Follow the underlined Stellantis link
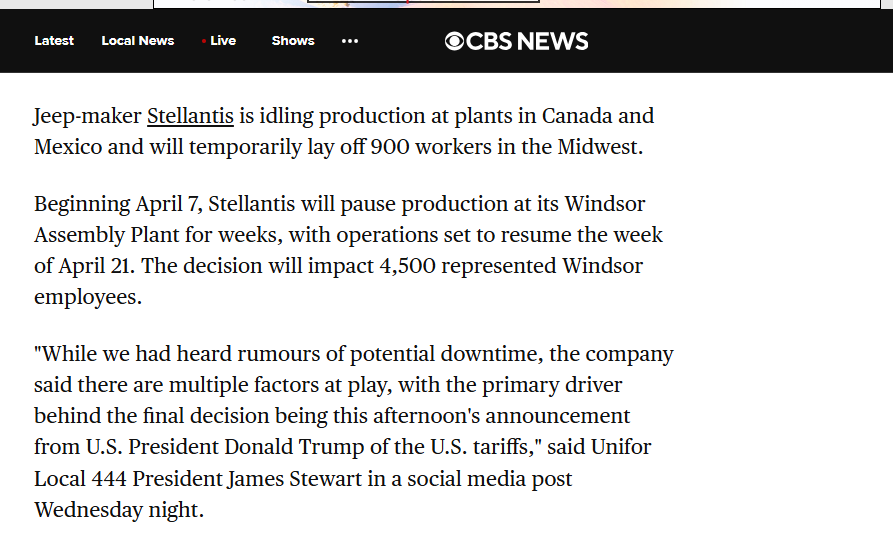Screen dimensions: 893x537 [190, 116]
